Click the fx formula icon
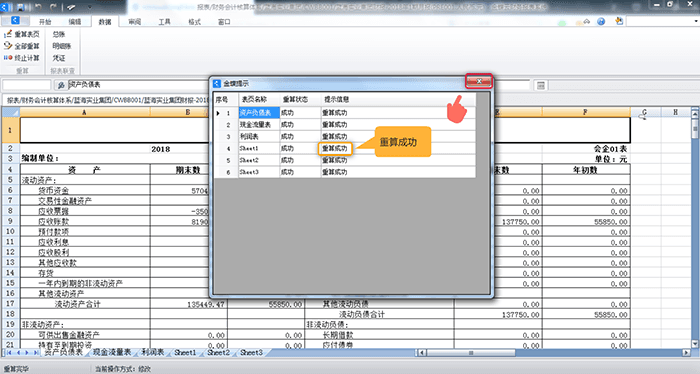This screenshot has width=700, height=374. (61, 85)
